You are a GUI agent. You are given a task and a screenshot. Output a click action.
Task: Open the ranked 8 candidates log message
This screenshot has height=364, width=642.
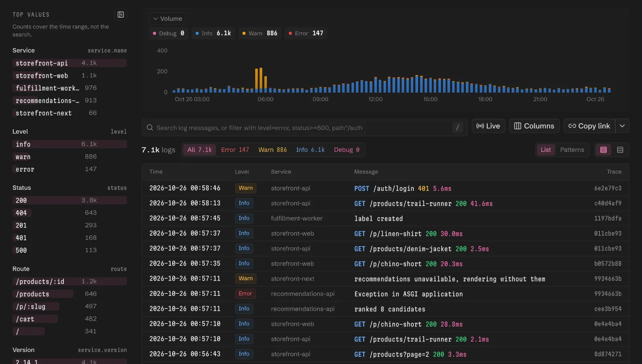pyautogui.click(x=390, y=309)
